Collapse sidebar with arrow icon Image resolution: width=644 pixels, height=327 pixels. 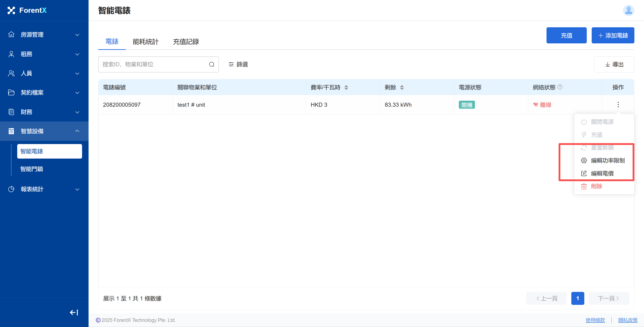(74, 312)
